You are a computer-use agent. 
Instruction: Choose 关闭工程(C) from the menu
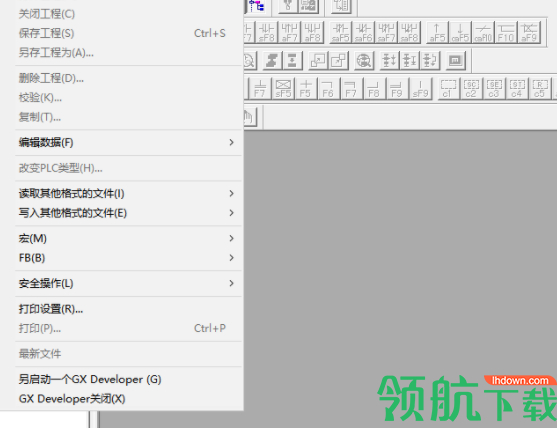pyautogui.click(x=128, y=14)
